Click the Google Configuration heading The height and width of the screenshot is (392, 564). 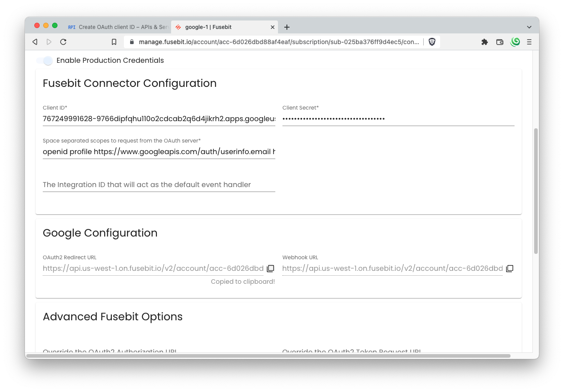(100, 233)
